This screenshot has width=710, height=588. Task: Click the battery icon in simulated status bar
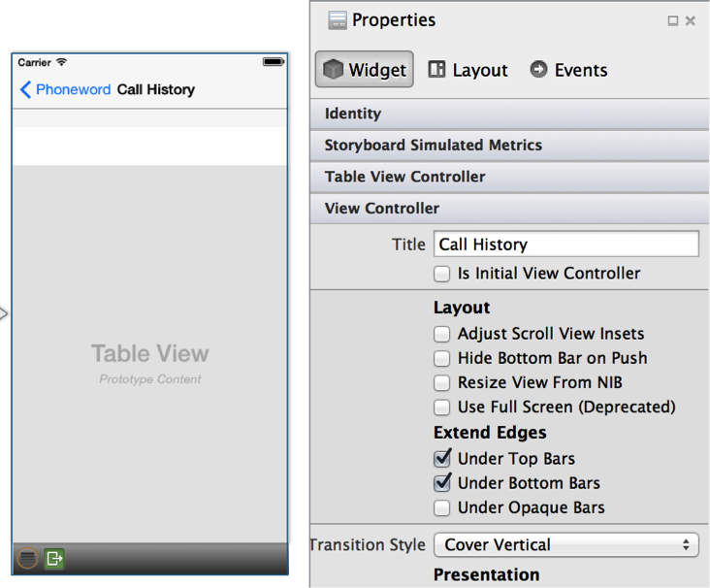click(x=273, y=62)
